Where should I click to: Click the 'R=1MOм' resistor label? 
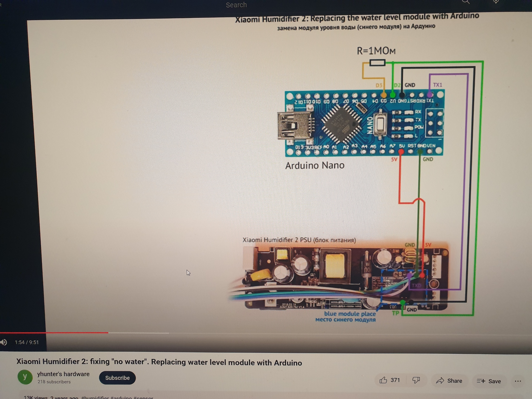376,51
